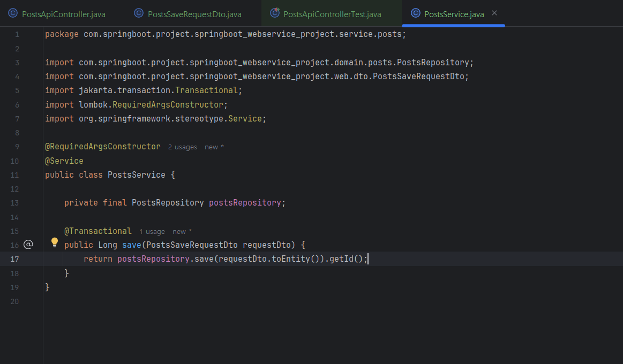Click the @Service annotation on line 10
623x364 pixels.
pyautogui.click(x=64, y=161)
